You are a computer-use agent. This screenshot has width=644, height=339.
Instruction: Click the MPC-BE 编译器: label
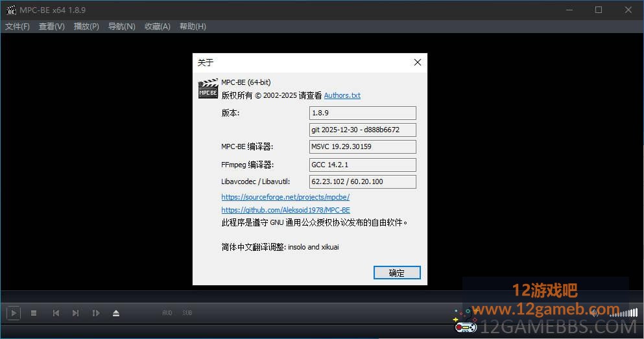coord(247,146)
